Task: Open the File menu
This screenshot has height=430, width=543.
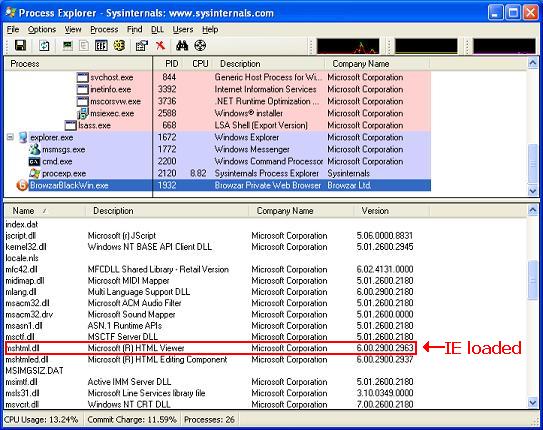Action: 13,29
